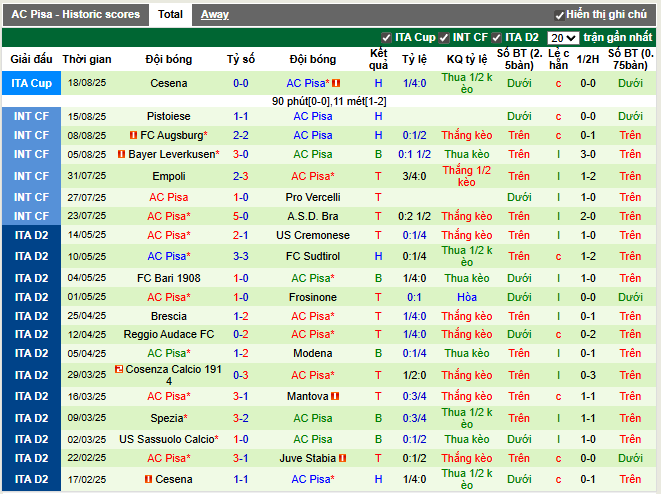Click the 0:2 1/2 odds on 23/07/25
The width and height of the screenshot is (661, 494).
[414, 216]
